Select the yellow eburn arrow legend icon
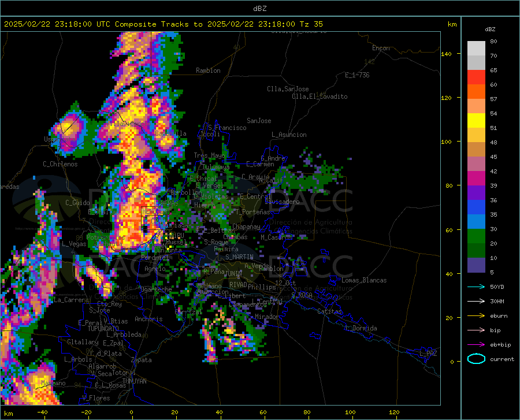This screenshot has width=520, height=420. coord(476,315)
